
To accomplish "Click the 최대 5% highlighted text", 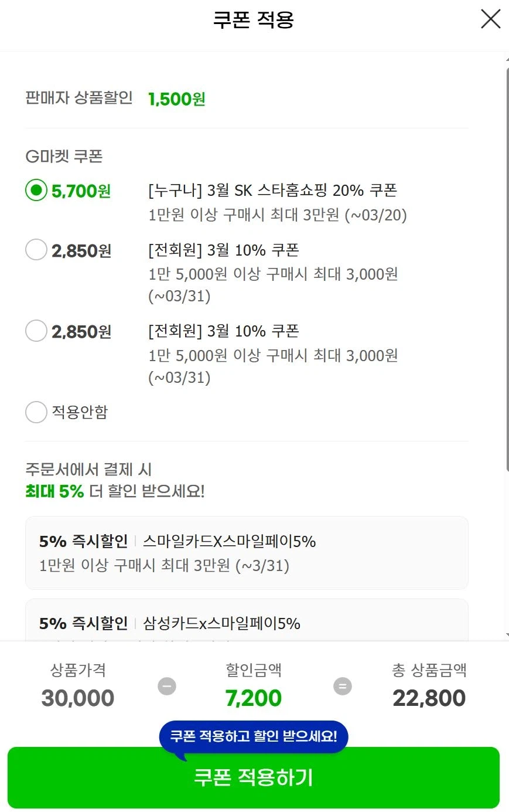I will pos(57,491).
